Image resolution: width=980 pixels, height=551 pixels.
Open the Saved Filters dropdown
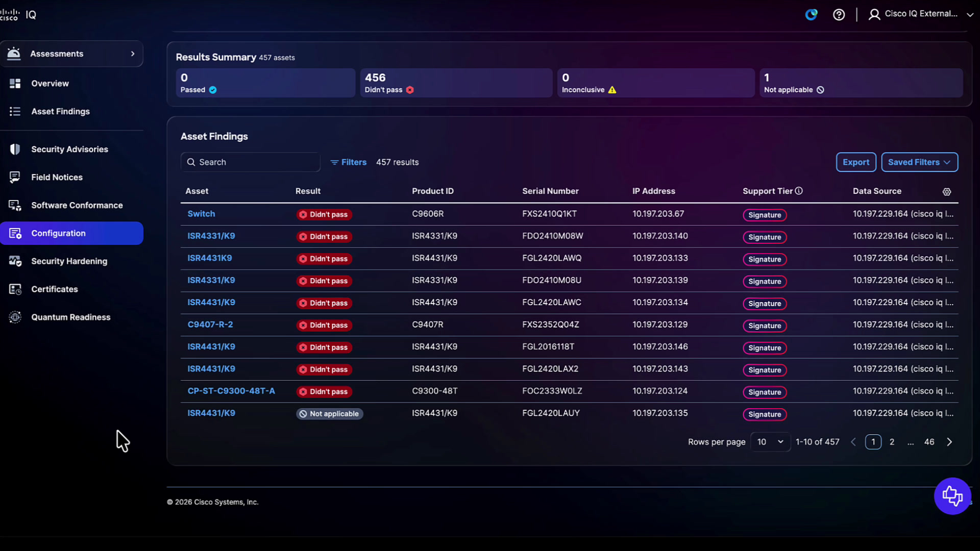coord(919,162)
